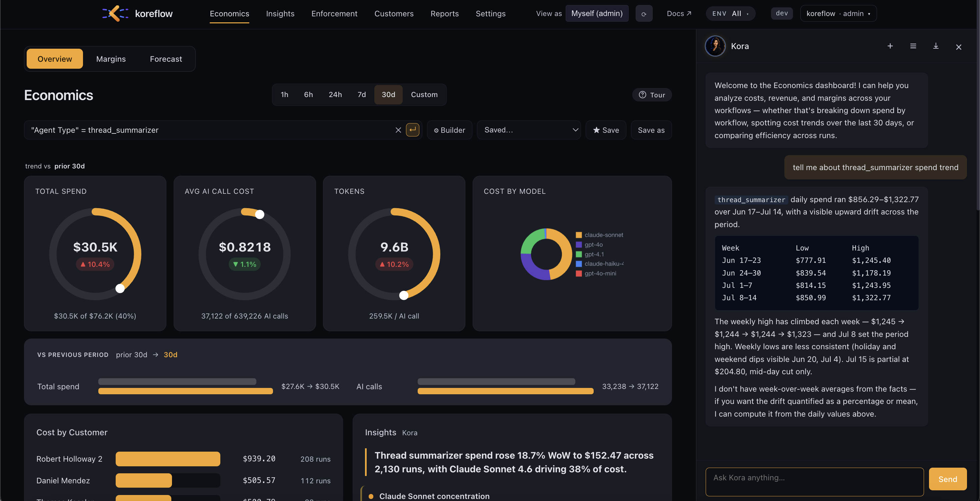Select the 1h time range

tap(284, 95)
